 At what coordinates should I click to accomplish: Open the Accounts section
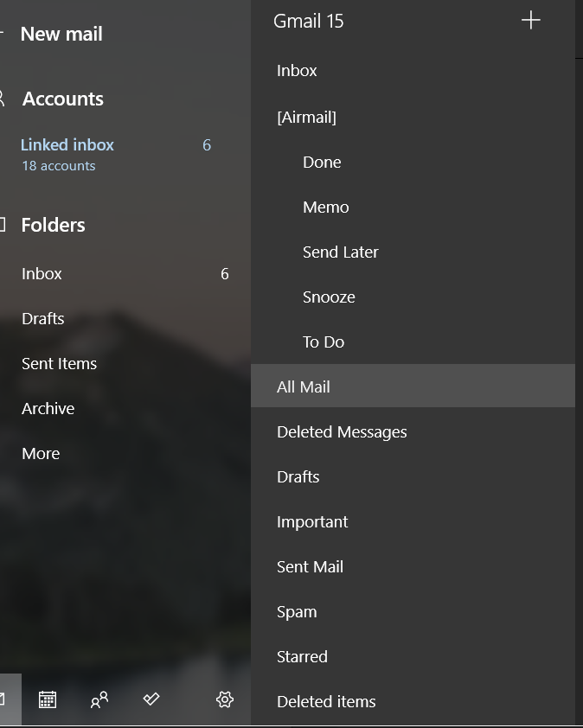point(63,99)
